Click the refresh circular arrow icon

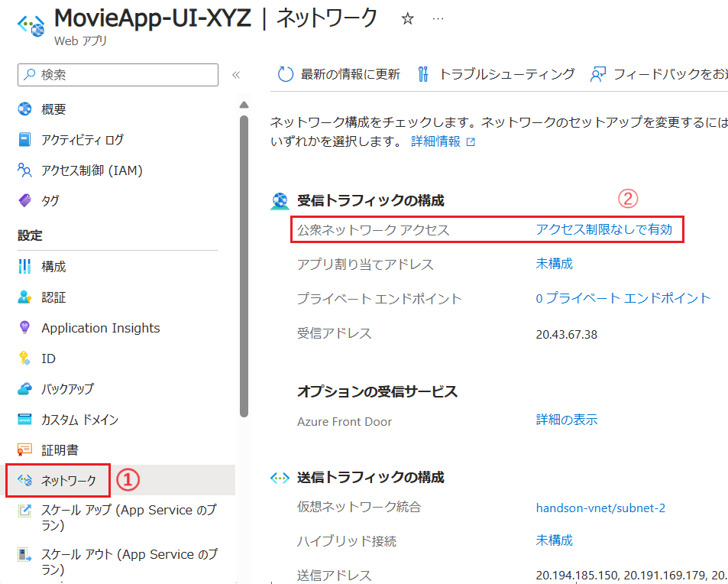(285, 74)
